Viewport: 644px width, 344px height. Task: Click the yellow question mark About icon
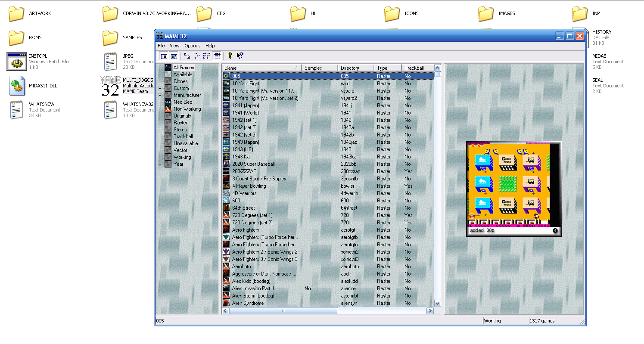pyautogui.click(x=230, y=56)
